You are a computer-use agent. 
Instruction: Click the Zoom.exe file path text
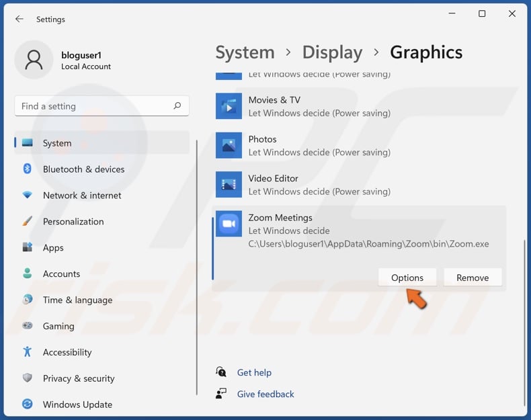368,244
